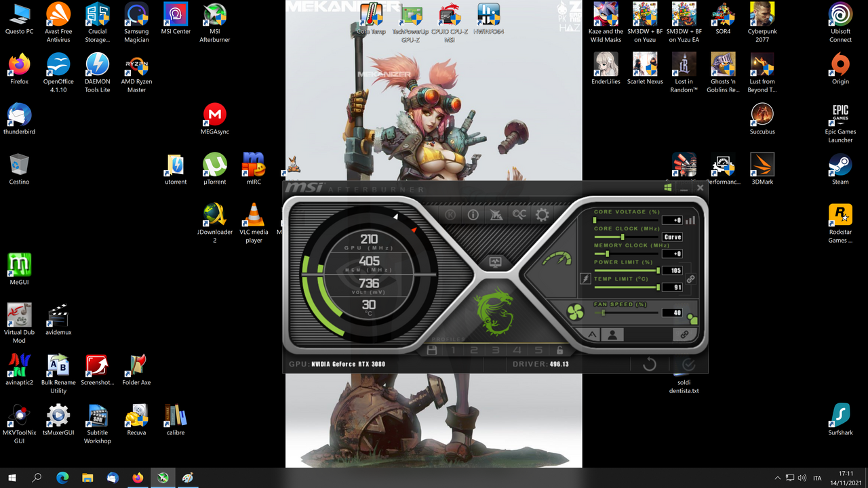Open volume control in system tray
The image size is (868, 488).
tap(802, 478)
